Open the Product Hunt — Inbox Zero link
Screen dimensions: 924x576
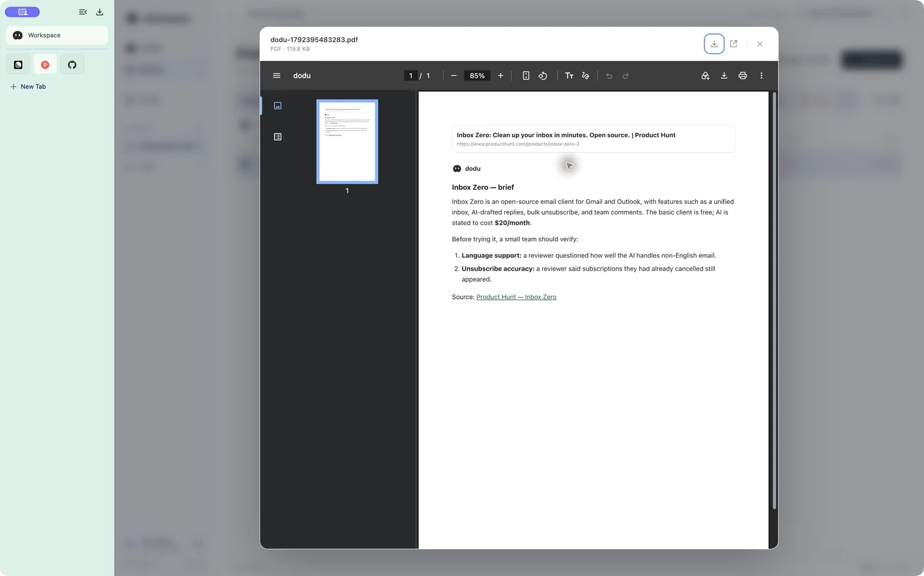(x=516, y=297)
